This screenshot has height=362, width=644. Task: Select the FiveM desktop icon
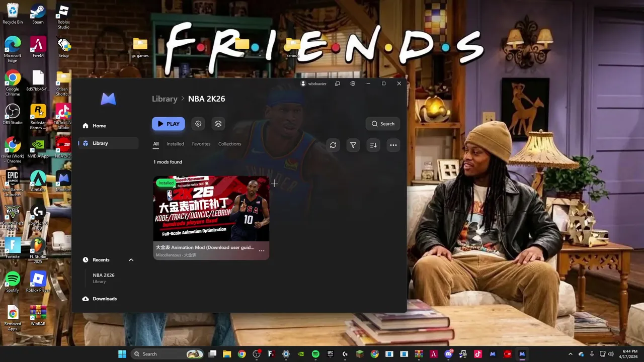pyautogui.click(x=38, y=47)
